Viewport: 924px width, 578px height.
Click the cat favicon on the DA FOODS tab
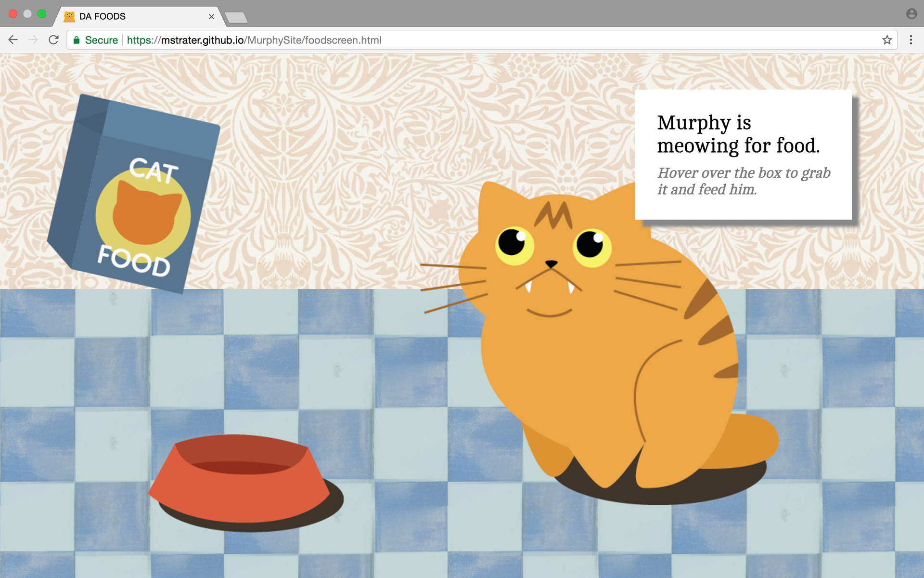tap(69, 16)
